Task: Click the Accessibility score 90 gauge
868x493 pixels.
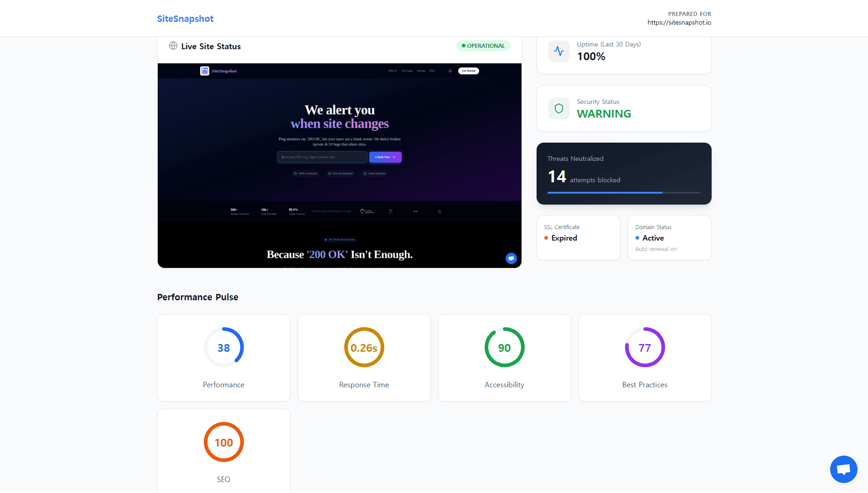Action: pos(504,347)
